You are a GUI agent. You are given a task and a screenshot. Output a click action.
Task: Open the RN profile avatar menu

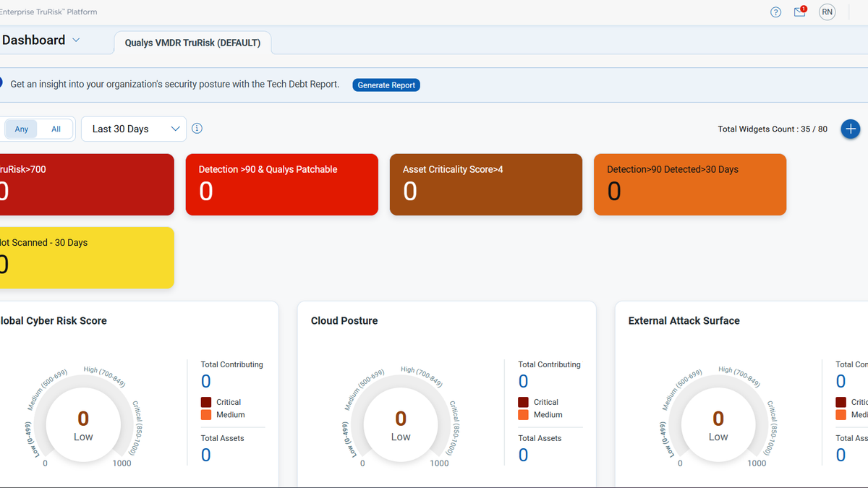point(827,12)
